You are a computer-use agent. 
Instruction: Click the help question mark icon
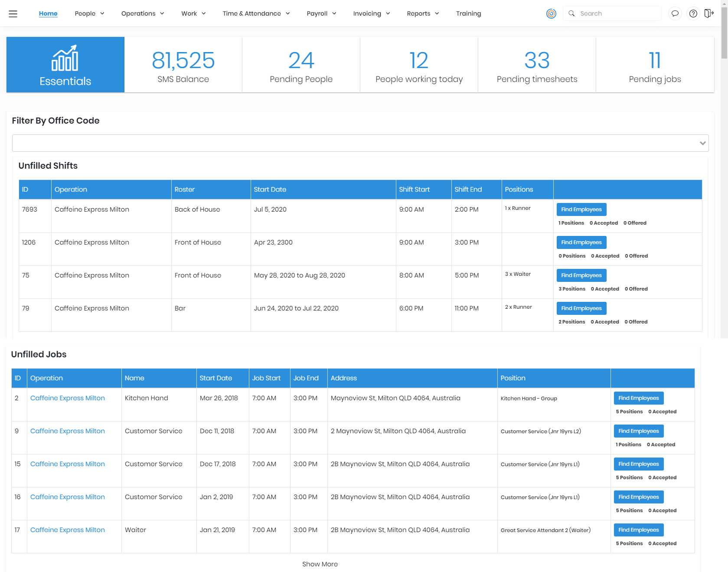[693, 14]
